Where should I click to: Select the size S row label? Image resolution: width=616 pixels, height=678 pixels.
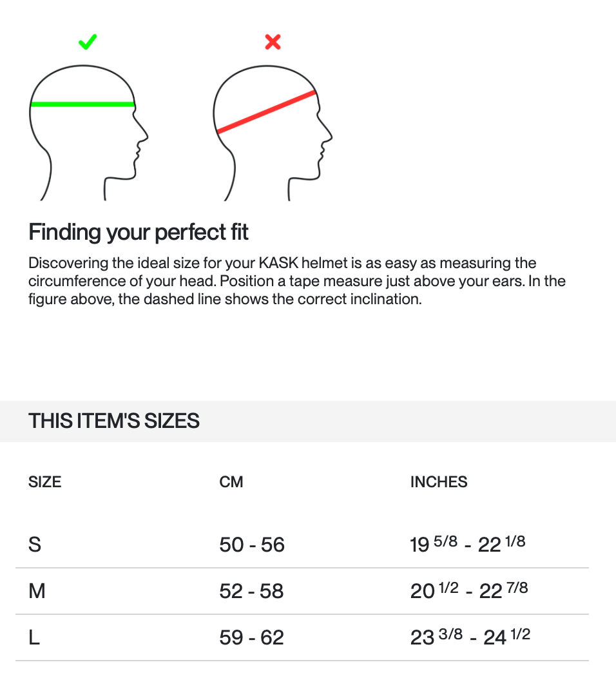[35, 545]
